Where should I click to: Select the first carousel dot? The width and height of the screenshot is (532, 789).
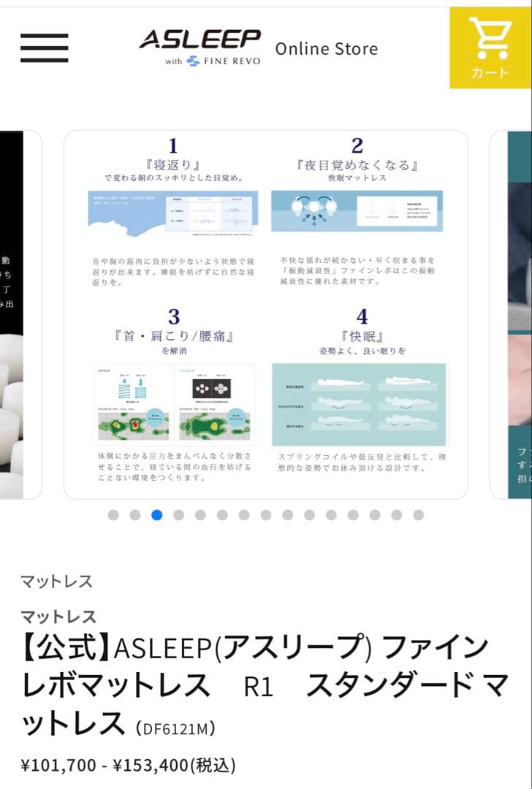(x=113, y=515)
